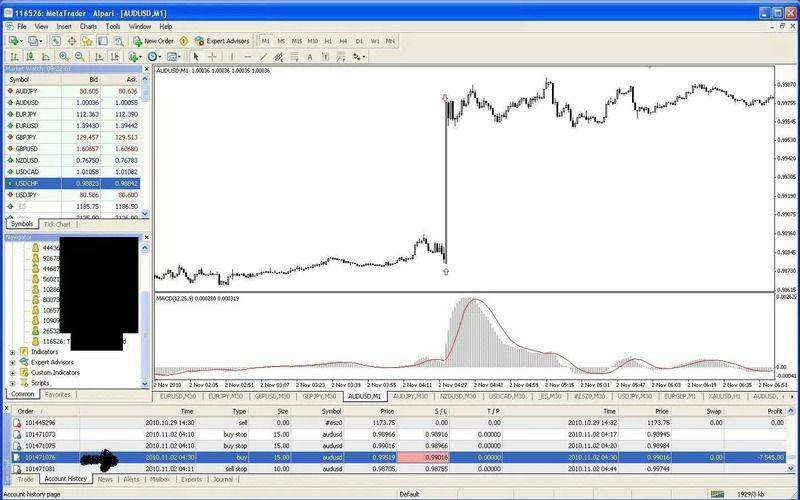Expand the Custom Indicators tree node
This screenshot has height=500, width=800.
(x=11, y=372)
